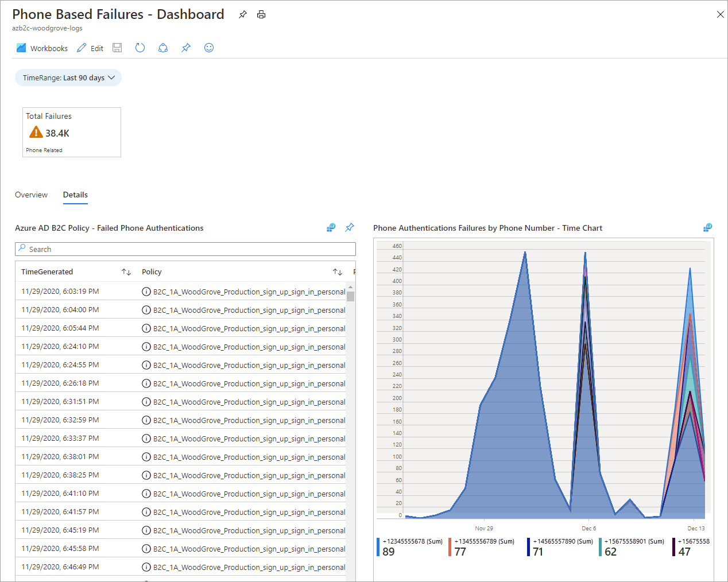728x582 pixels.
Task: Open Log Analytics query icon above table
Action: (331, 228)
